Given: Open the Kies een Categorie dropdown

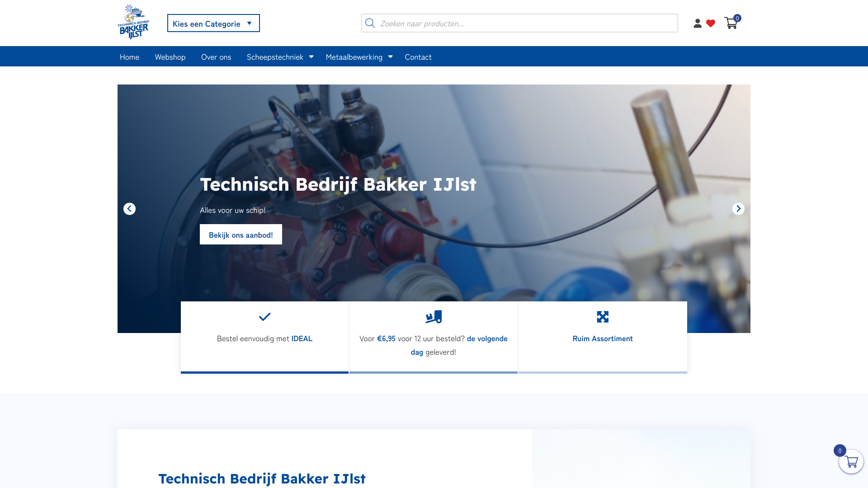Looking at the screenshot, I should (213, 23).
